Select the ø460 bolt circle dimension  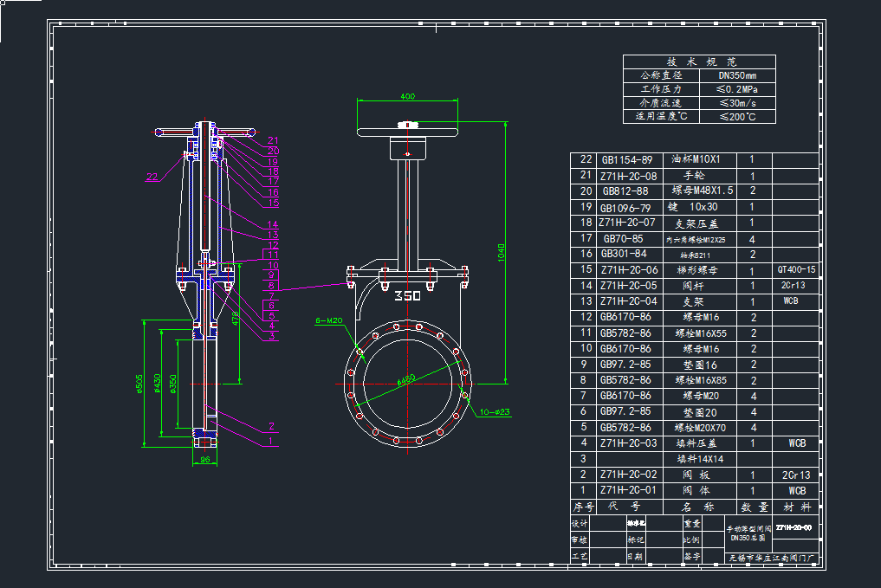[407, 379]
